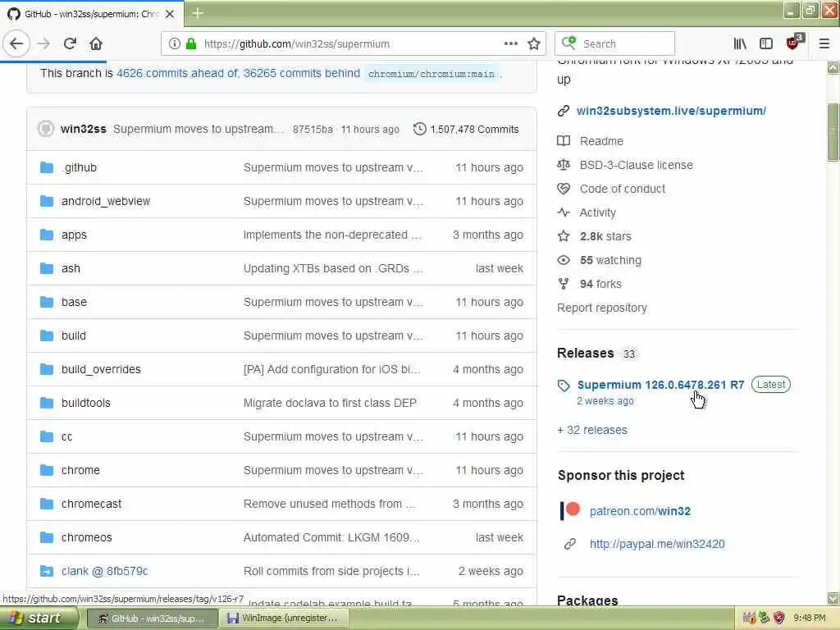Close the GitHub supermium tab

[170, 14]
